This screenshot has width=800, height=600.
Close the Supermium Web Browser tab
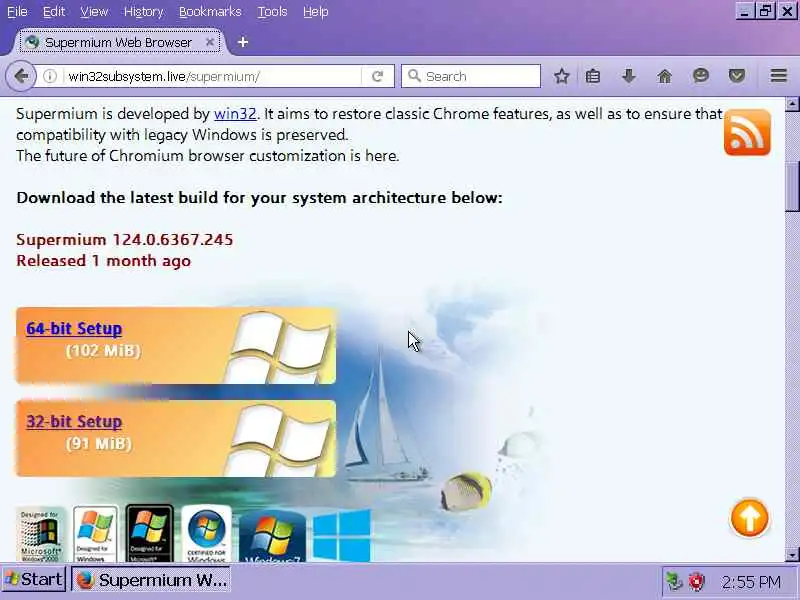pos(209,42)
